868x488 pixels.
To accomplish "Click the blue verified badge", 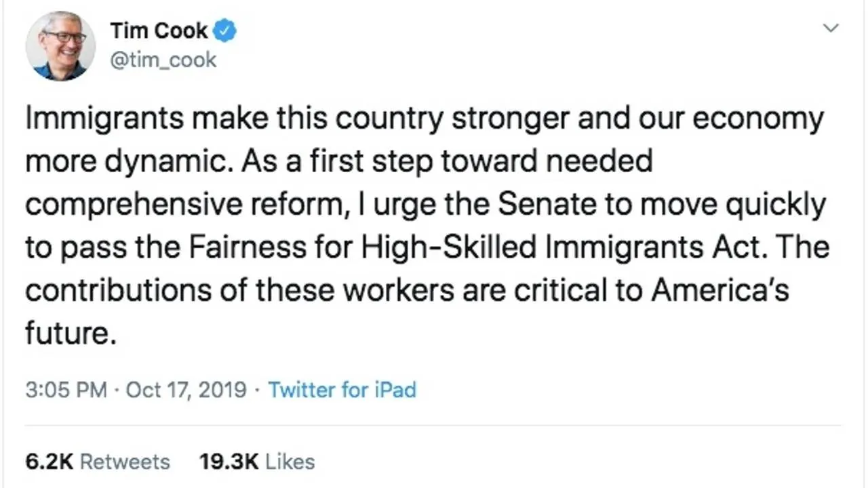I will click(226, 31).
